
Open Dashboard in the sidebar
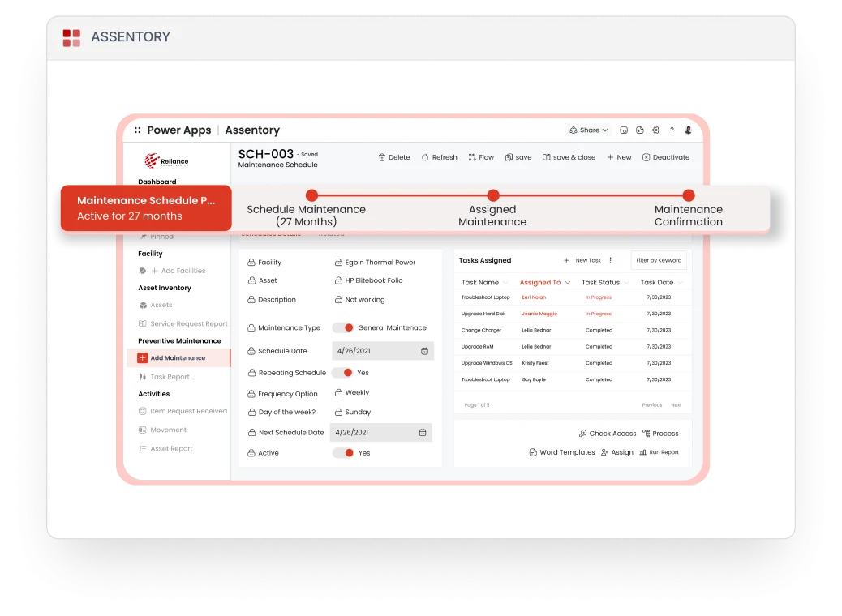(x=157, y=182)
